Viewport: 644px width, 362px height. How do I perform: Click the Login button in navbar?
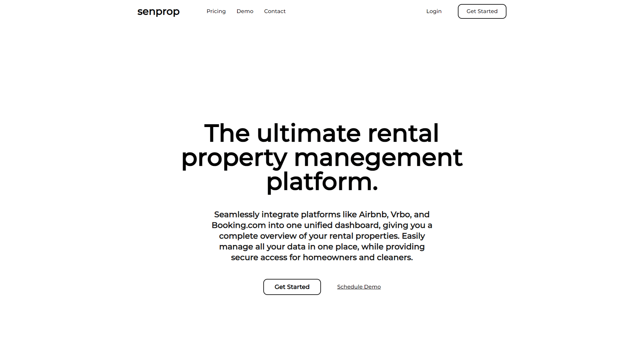434,11
